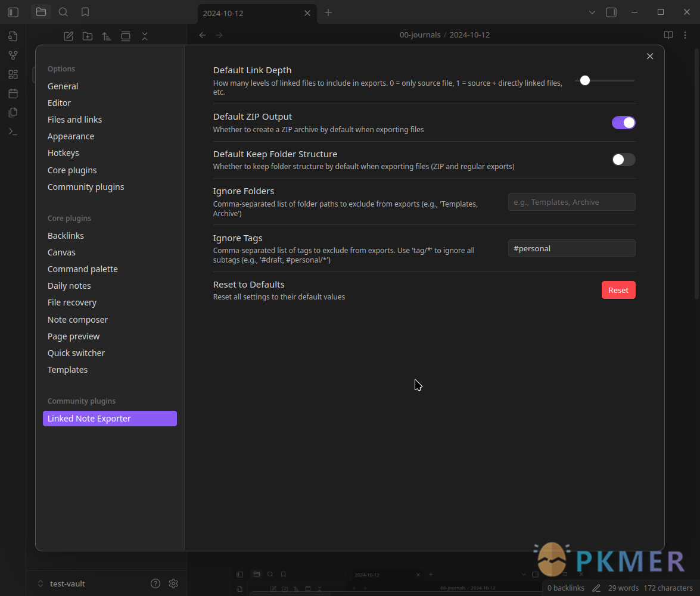700x596 pixels.
Task: Open more options three-dot menu
Action: point(685,35)
